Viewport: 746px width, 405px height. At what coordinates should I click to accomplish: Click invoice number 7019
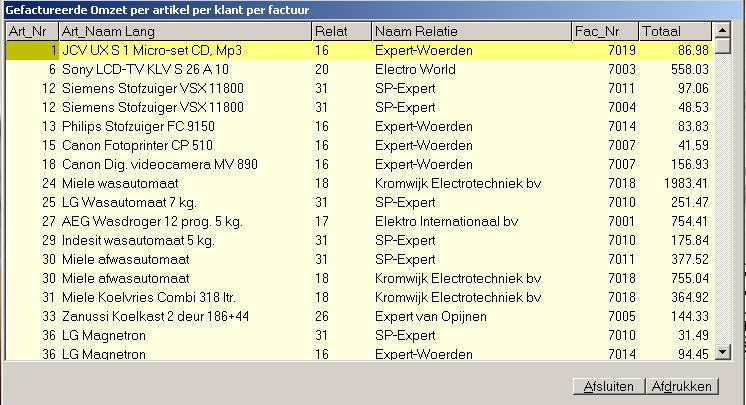click(622, 50)
